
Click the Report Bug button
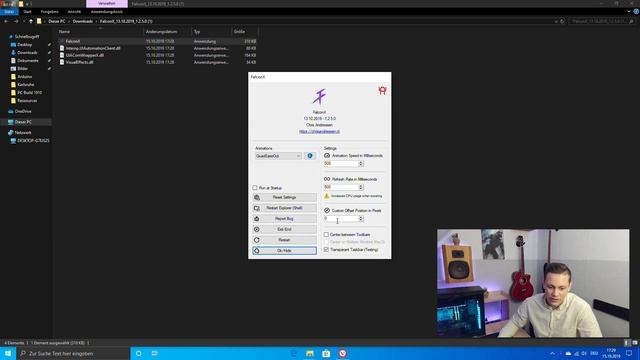coord(284,218)
